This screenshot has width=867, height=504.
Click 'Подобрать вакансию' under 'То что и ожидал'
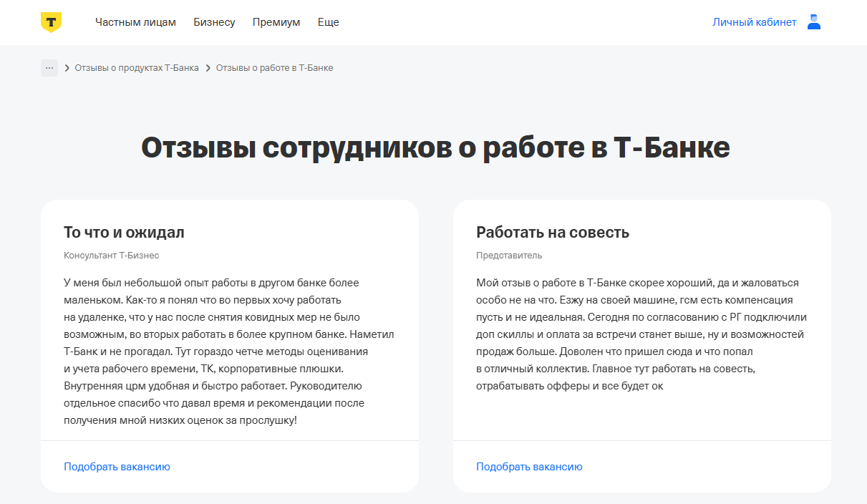[x=117, y=467]
